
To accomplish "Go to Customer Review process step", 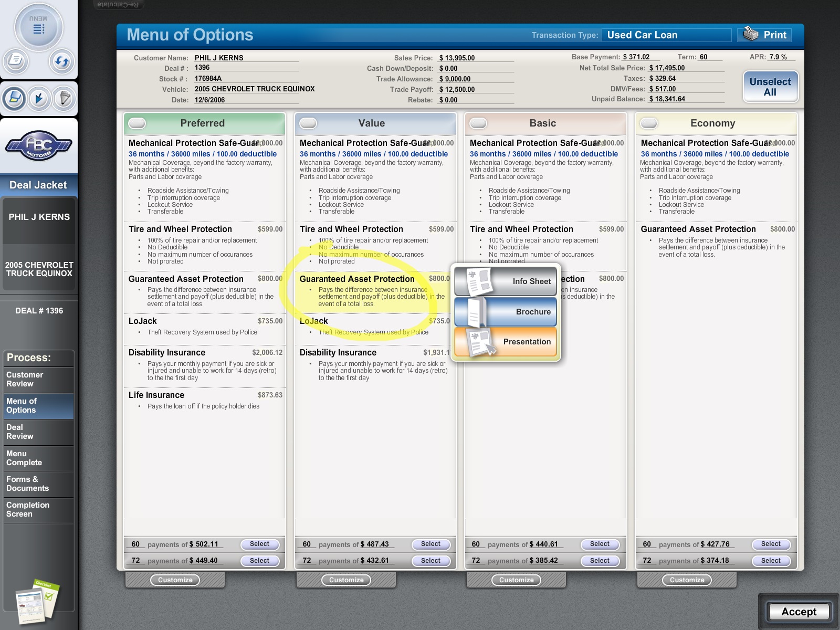I will pyautogui.click(x=38, y=380).
